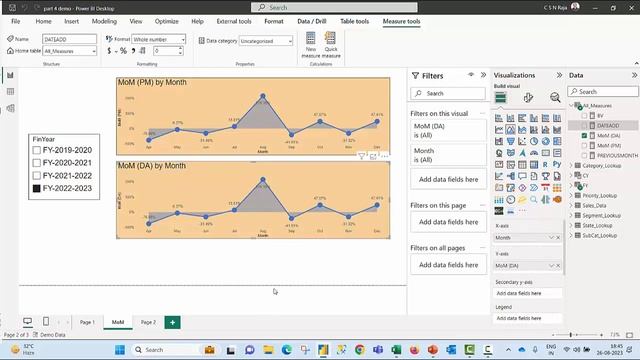The width and height of the screenshot is (640, 360).
Task: Select the key influencers trophy icon
Action: tap(545, 176)
